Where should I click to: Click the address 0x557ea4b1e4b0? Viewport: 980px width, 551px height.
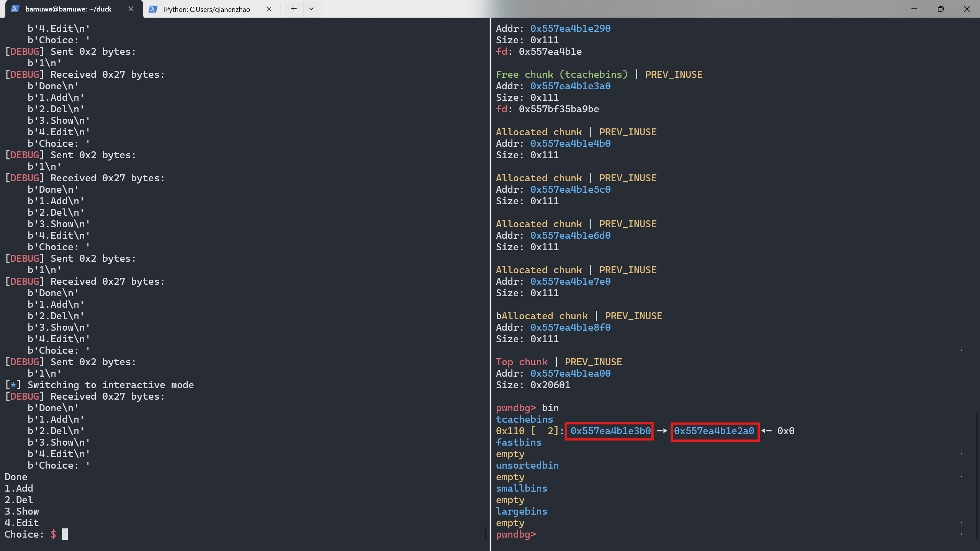[x=570, y=143]
